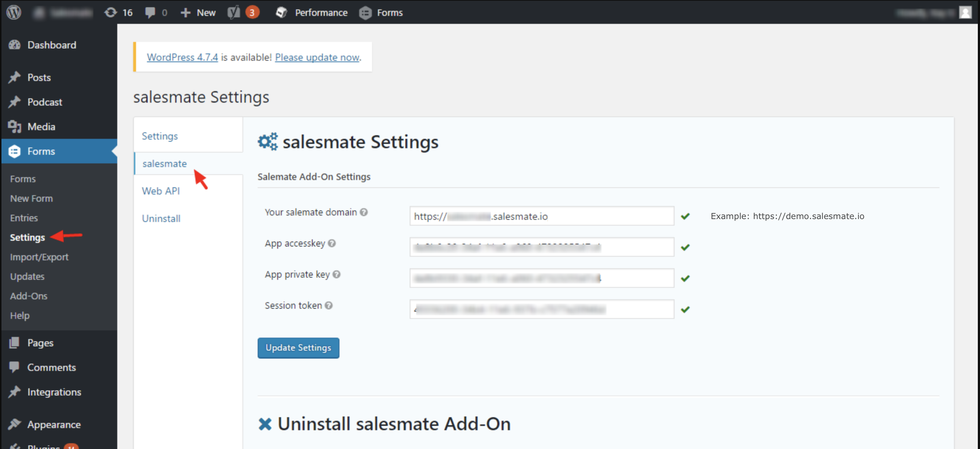Click help icon next to salemate domain
This screenshot has height=449, width=980.
364,212
